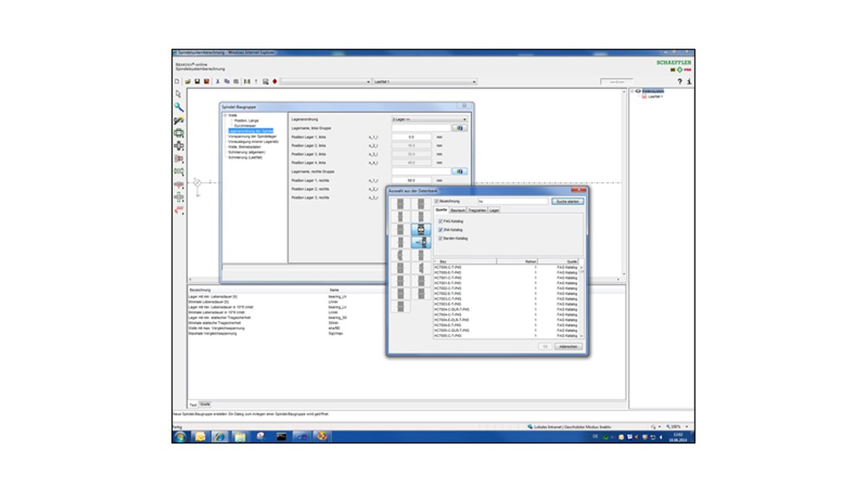This screenshot has width=868, height=488.
Task: Uncheck the FAG Katalog checkbox
Action: click(441, 221)
